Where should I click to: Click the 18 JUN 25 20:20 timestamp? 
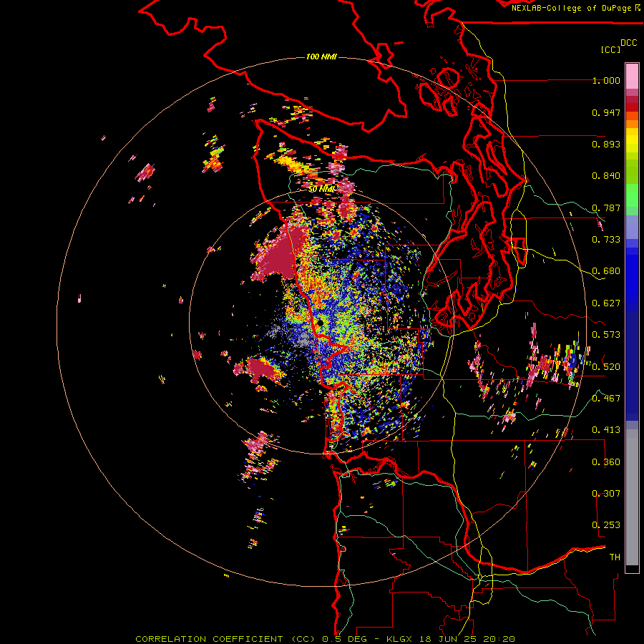[x=467, y=639]
